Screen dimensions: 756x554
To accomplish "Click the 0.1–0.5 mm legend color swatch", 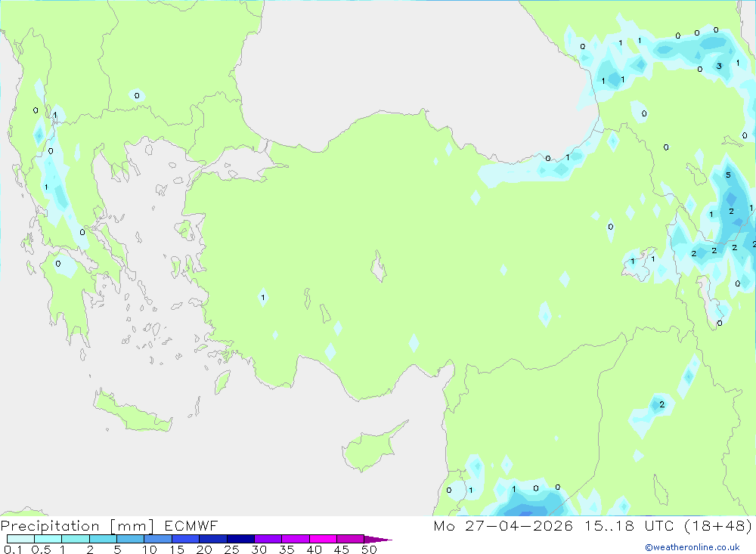I will (20, 539).
